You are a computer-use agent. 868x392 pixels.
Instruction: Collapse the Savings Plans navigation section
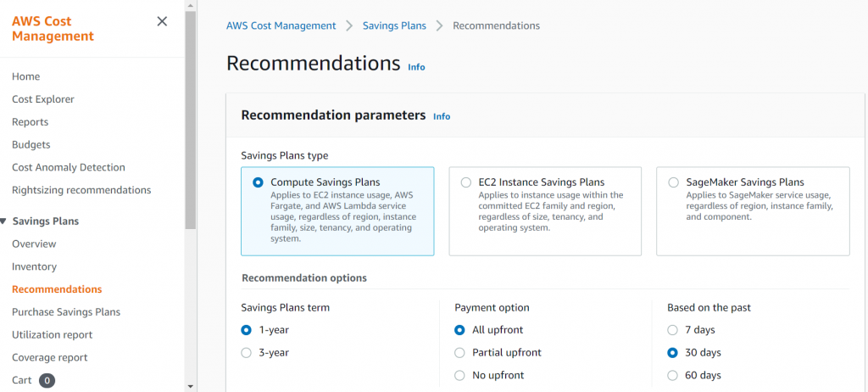coord(3,221)
